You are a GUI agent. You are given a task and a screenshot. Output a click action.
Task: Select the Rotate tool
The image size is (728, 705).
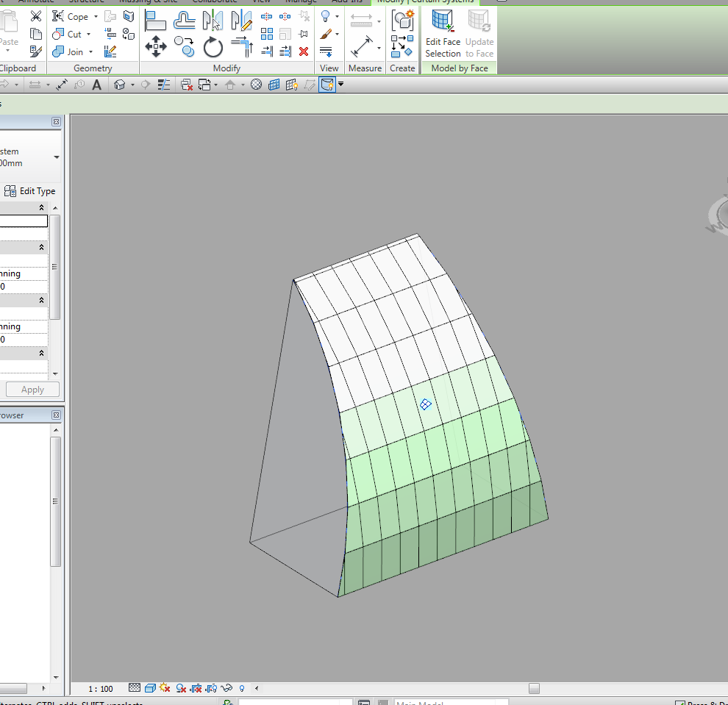[213, 48]
